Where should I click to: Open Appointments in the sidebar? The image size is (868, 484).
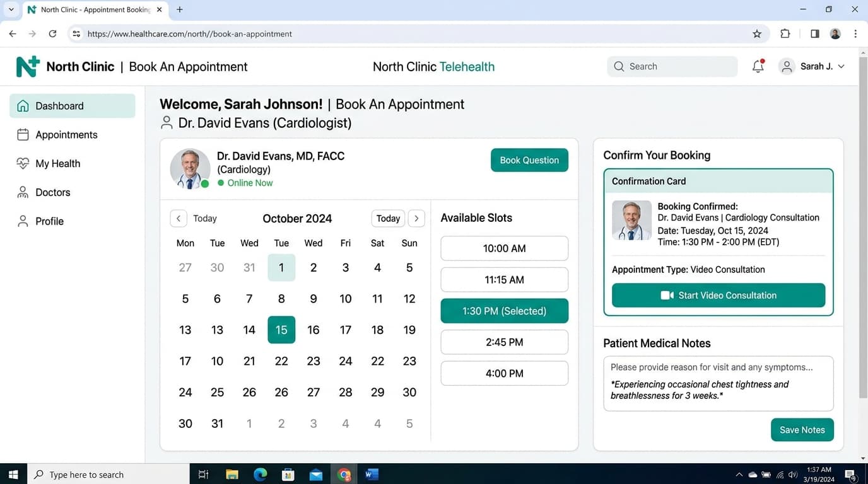coord(73,135)
